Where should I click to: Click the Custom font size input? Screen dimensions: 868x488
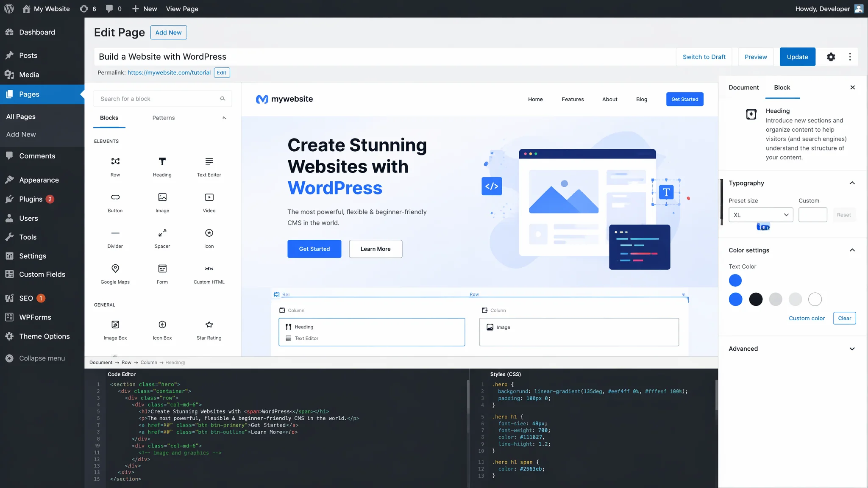point(812,215)
